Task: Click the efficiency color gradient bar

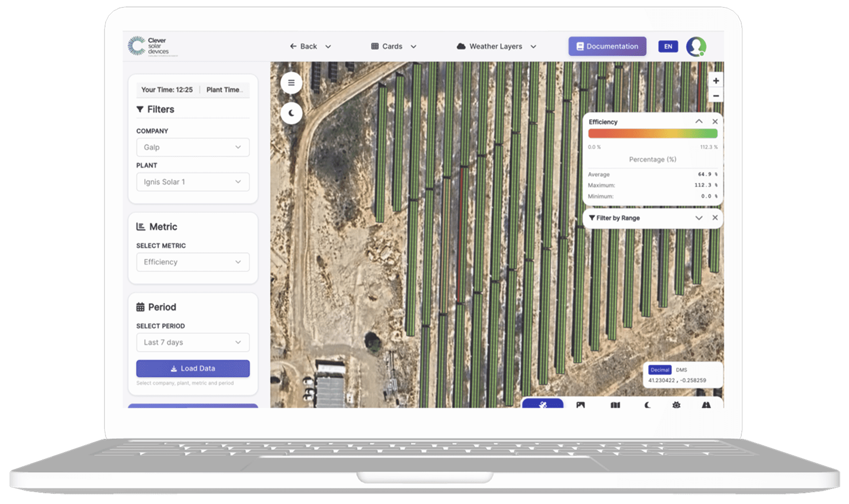Action: click(653, 134)
